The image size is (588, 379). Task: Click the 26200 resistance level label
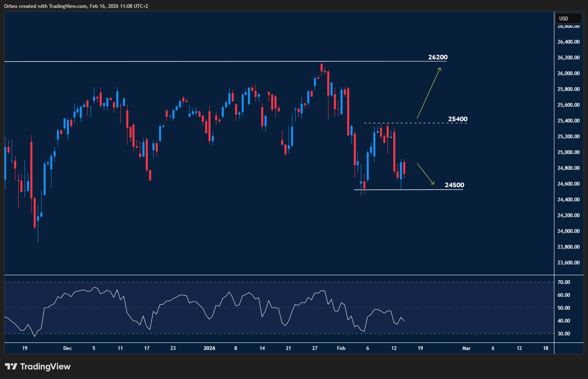click(438, 57)
